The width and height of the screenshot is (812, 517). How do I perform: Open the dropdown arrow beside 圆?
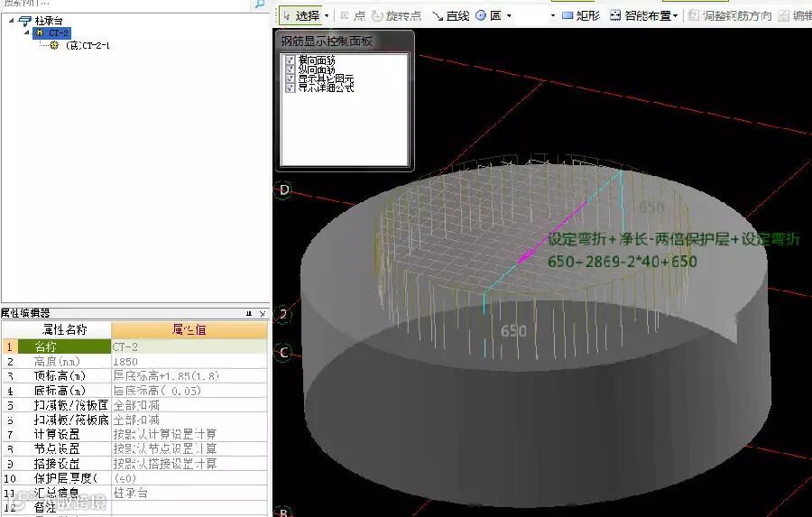pos(509,16)
